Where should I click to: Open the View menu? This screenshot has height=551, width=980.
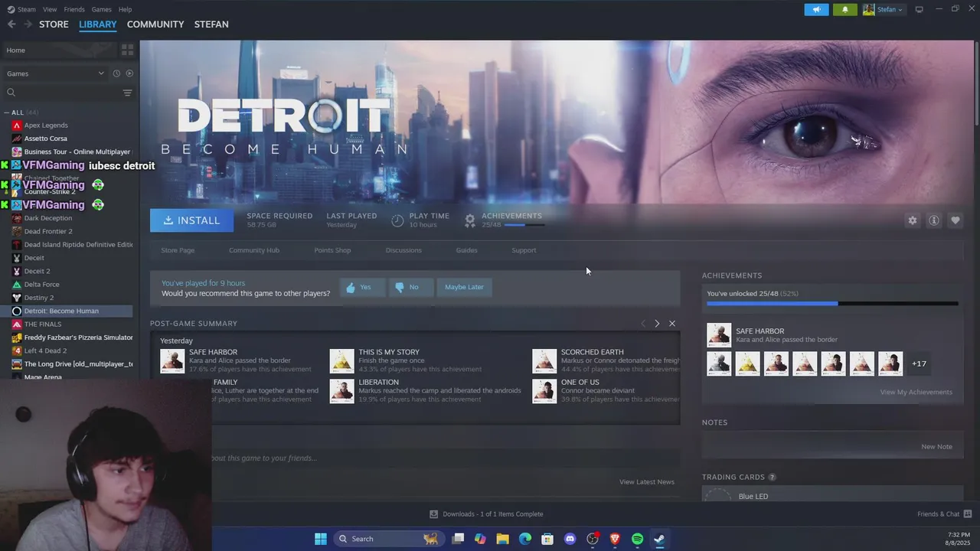(x=50, y=9)
